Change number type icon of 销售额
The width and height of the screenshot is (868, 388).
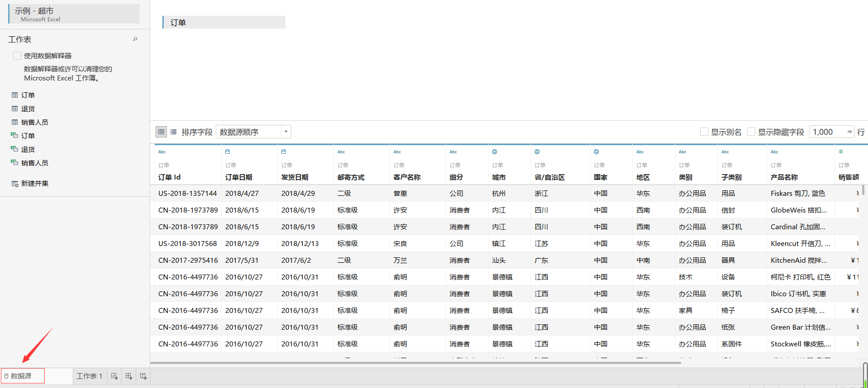pyautogui.click(x=841, y=152)
